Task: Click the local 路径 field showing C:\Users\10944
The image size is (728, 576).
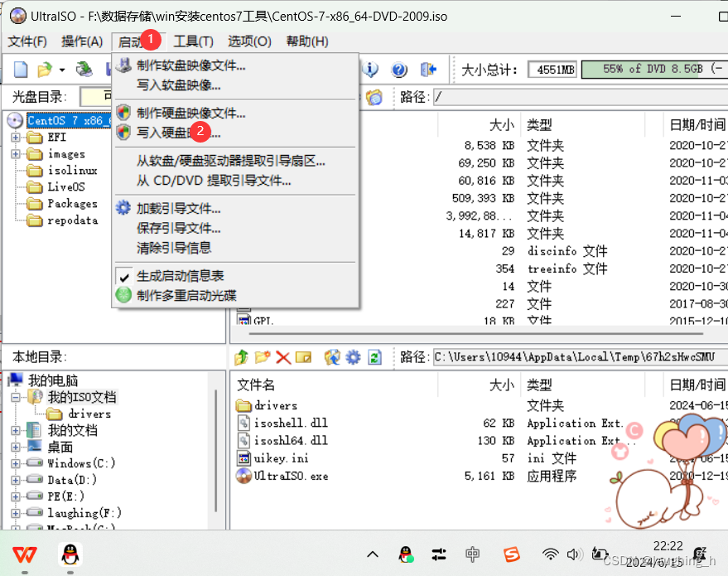Action: click(x=581, y=357)
